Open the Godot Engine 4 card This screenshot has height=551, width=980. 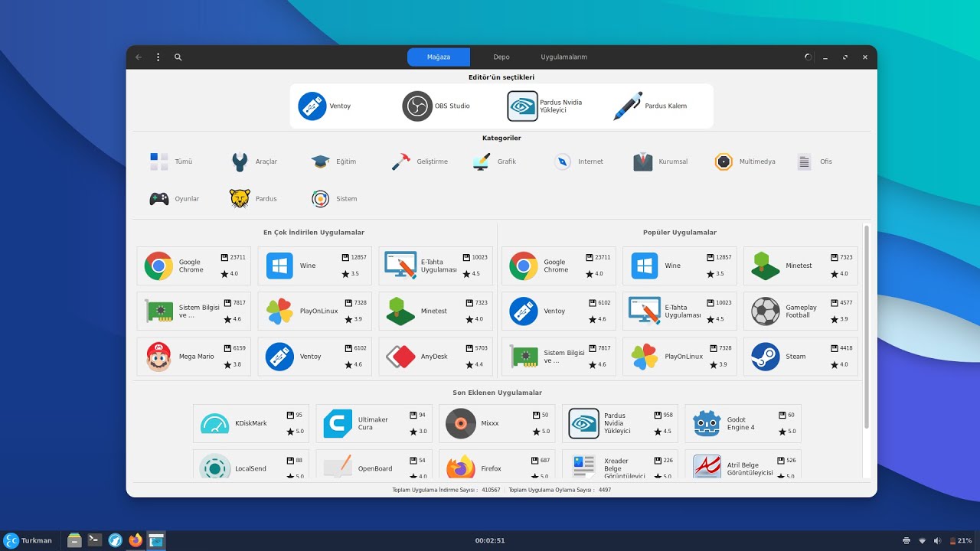[x=743, y=423]
